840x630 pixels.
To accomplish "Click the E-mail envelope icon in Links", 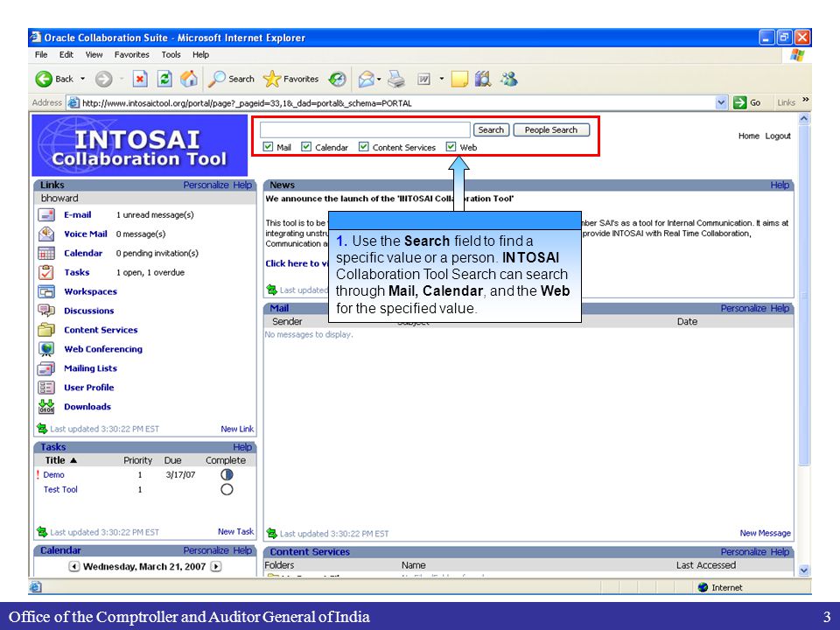I will (x=46, y=215).
